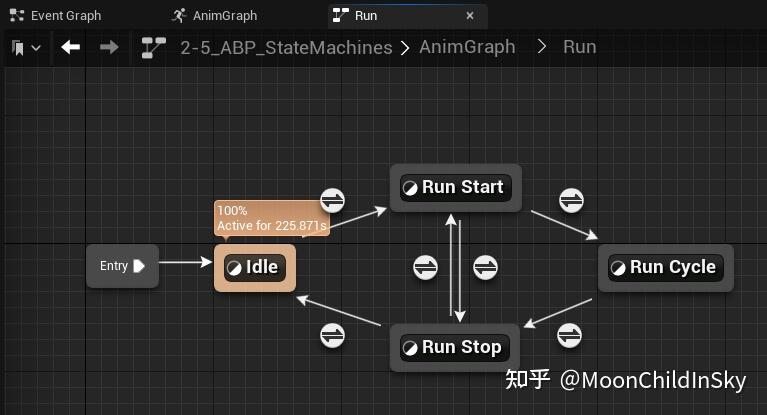
Task: Select the Run Stop to Idle transition rule
Action: coord(333,335)
